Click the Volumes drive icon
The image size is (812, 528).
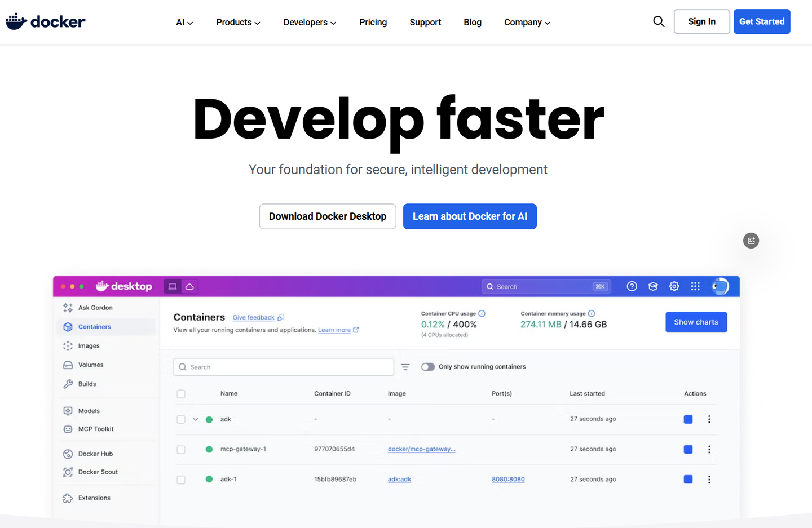click(x=68, y=365)
